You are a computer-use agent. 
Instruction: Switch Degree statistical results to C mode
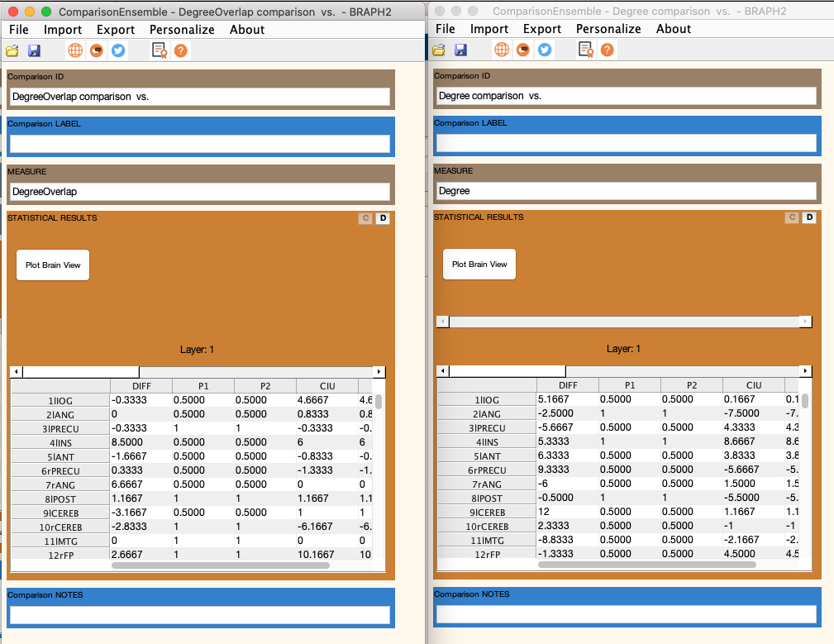[x=791, y=217]
